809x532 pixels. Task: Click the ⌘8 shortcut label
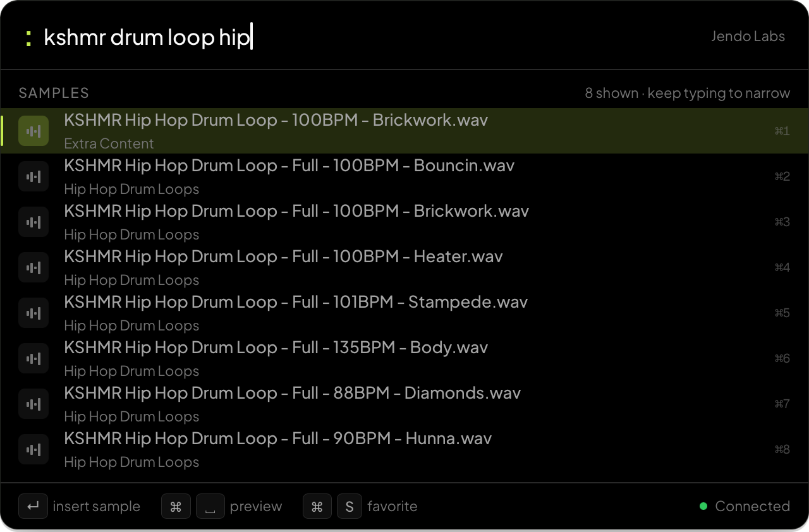point(782,449)
